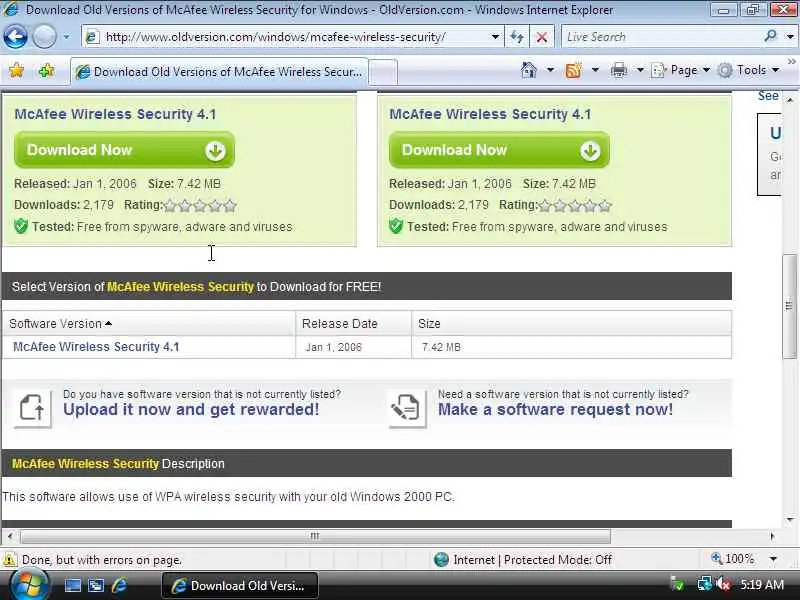Select the Download Old Versions tab
Image resolution: width=800 pixels, height=600 pixels.
(219, 72)
